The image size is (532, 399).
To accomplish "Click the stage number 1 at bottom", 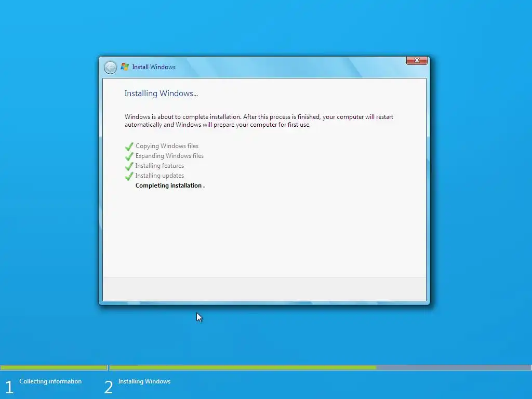I will click(x=9, y=387).
